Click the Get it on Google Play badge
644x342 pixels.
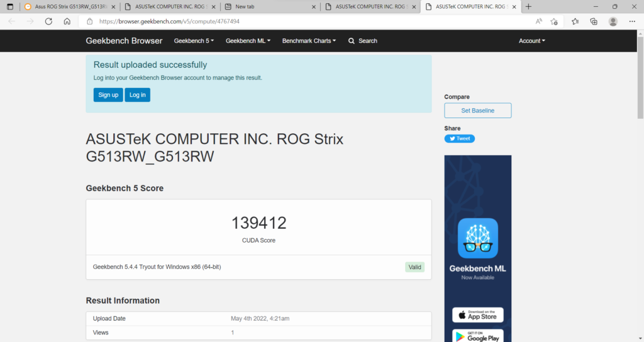pos(478,336)
